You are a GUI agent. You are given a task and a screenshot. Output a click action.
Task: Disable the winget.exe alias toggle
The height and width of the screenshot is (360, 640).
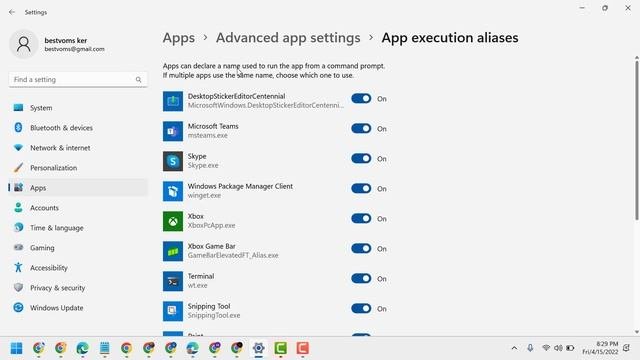[x=361, y=189]
